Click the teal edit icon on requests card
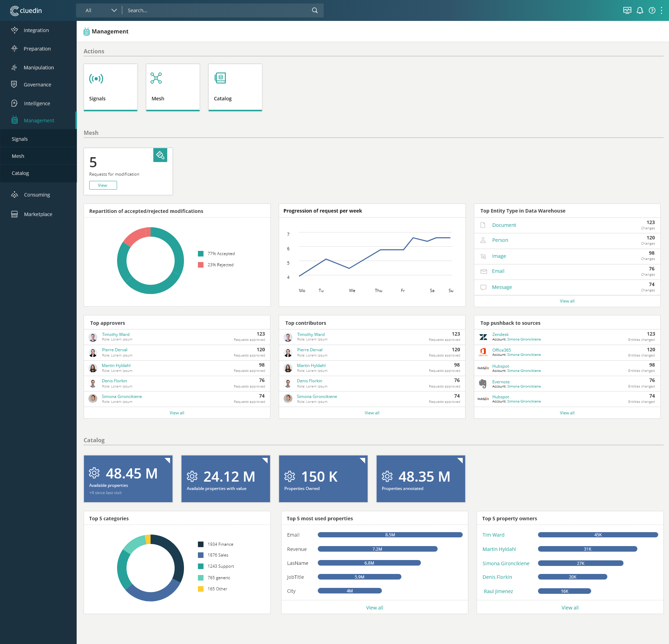Screen dimensions: 669x644 (x=160, y=155)
